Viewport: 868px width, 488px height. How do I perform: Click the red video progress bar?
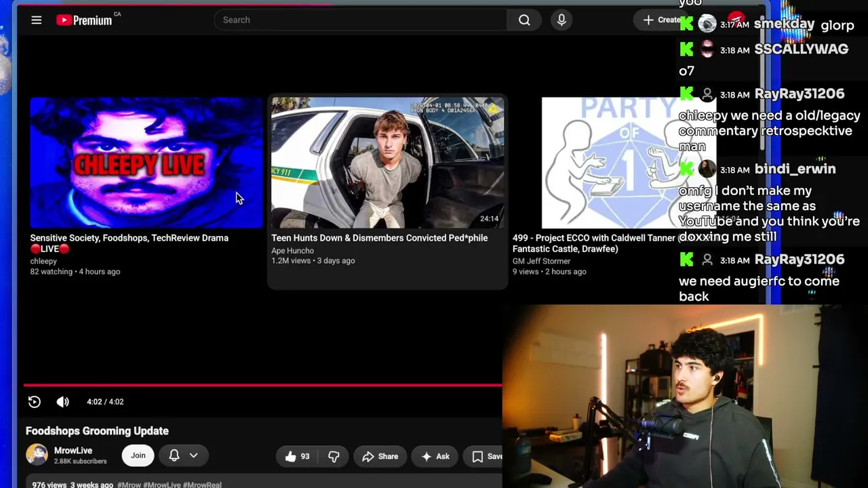pos(262,385)
